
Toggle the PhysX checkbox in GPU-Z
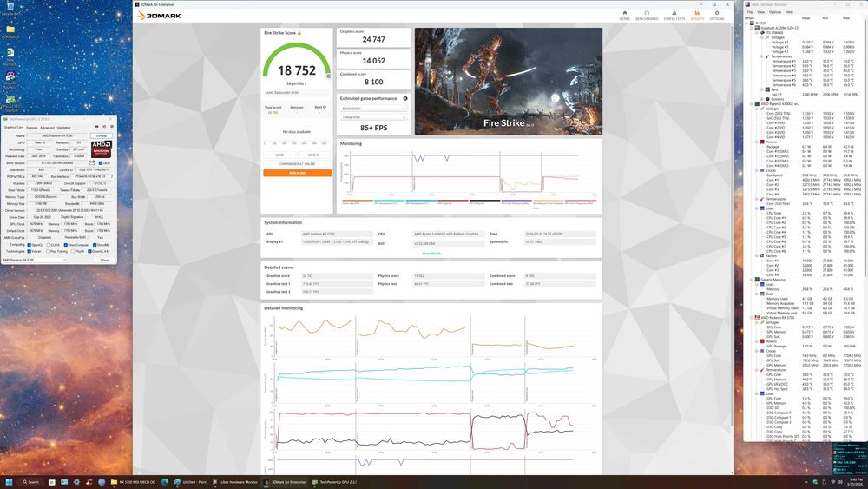73,251
